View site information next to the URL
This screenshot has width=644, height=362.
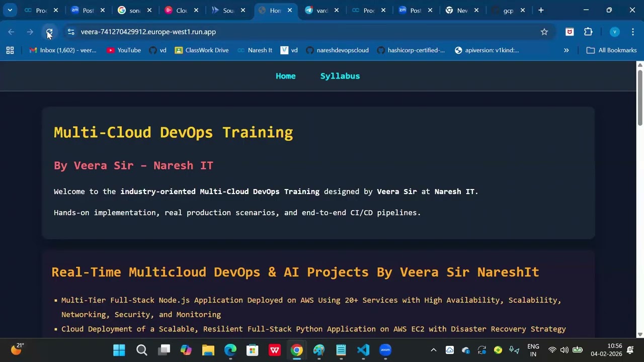click(70, 32)
